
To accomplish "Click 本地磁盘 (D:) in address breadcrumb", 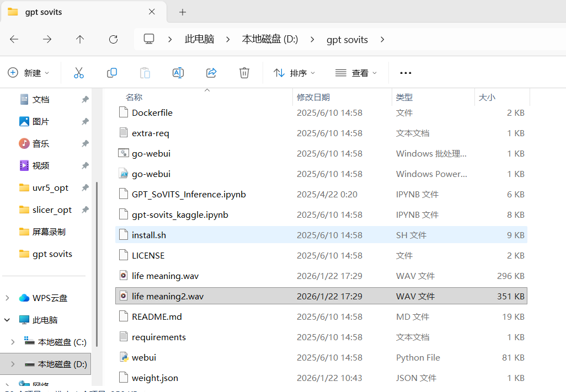I will point(270,39).
